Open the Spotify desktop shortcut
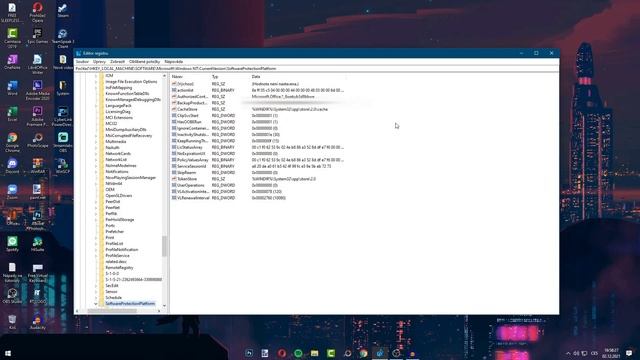This screenshot has width=640, height=360. (x=12, y=244)
